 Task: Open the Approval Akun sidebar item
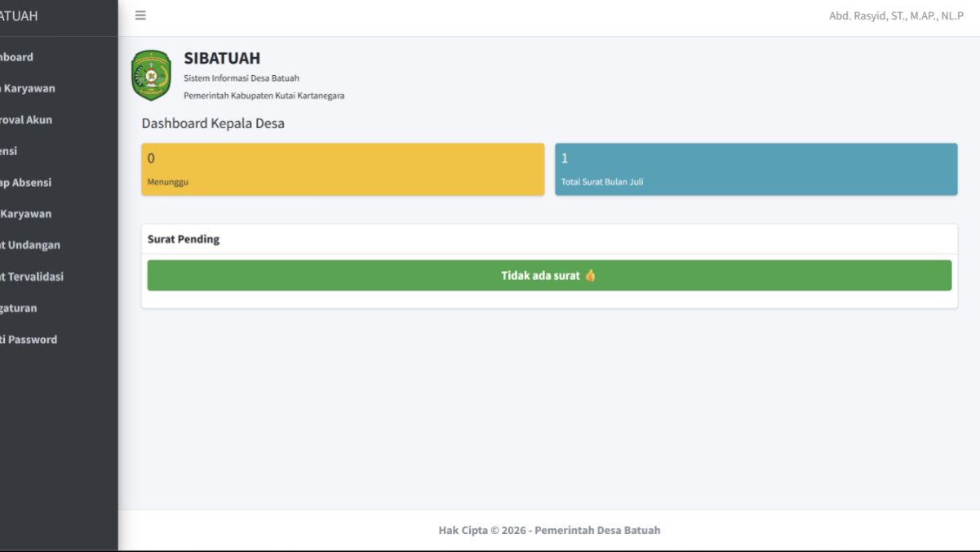(26, 119)
